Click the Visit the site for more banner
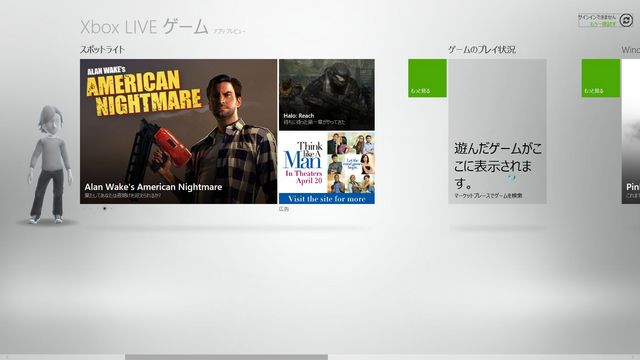 [x=327, y=199]
